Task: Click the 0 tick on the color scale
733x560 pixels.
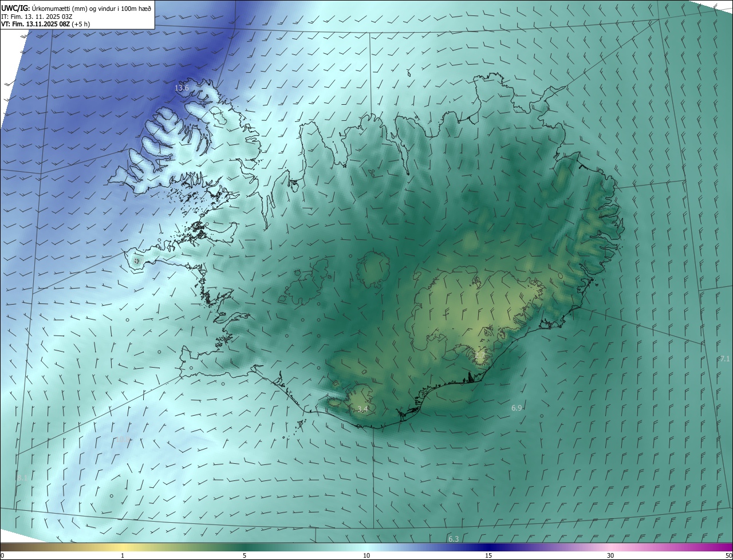Action: click(x=2, y=555)
